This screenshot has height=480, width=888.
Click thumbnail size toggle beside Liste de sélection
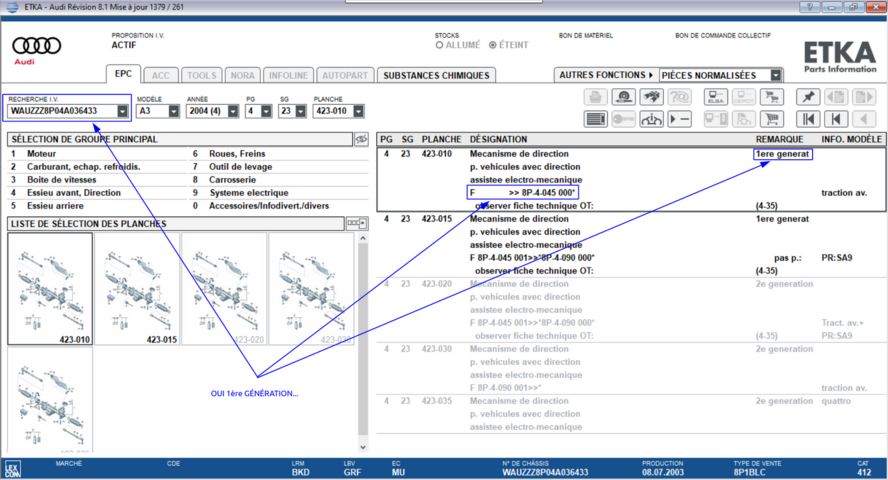357,224
